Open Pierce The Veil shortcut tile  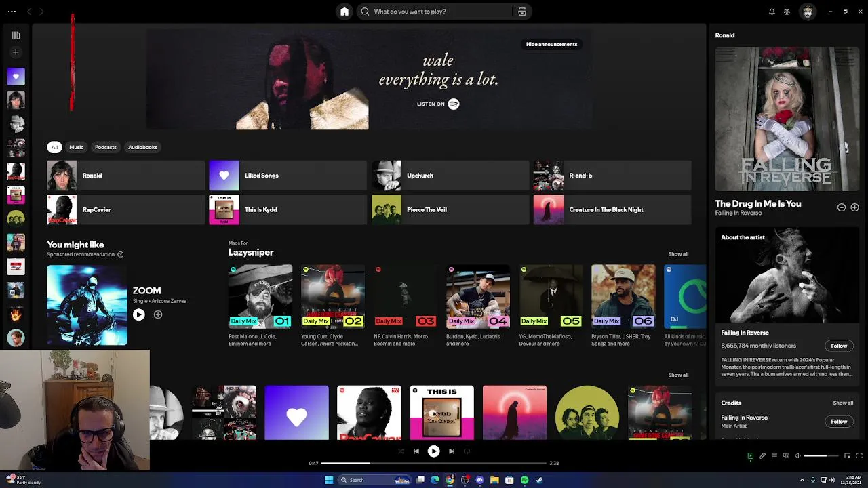pos(450,210)
